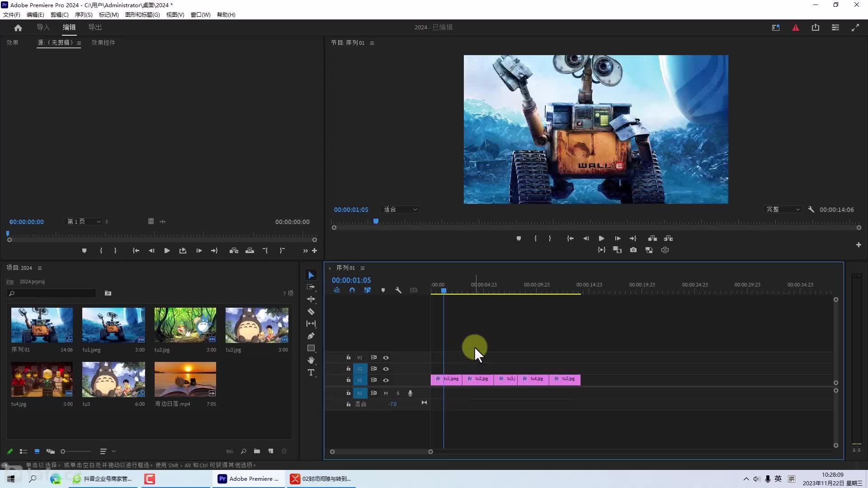868x488 pixels.
Task: Open the 适合 zoom level dropdown
Action: [x=401, y=209]
